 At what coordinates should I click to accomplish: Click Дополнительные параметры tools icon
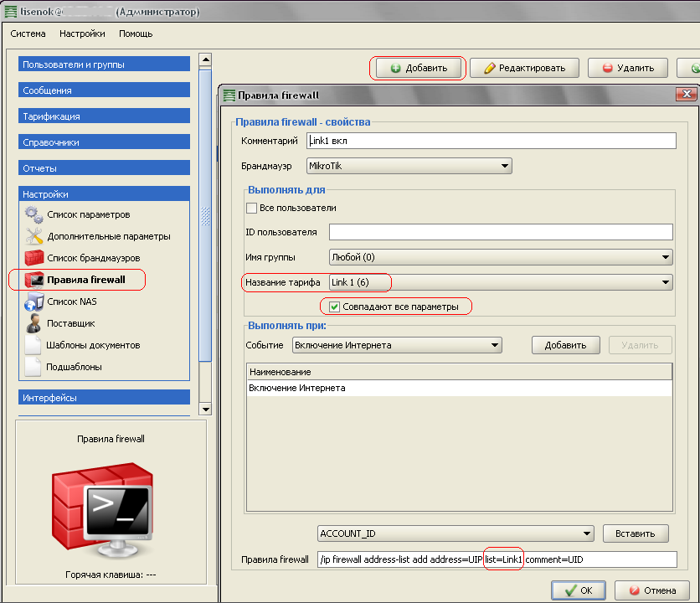pyautogui.click(x=33, y=236)
